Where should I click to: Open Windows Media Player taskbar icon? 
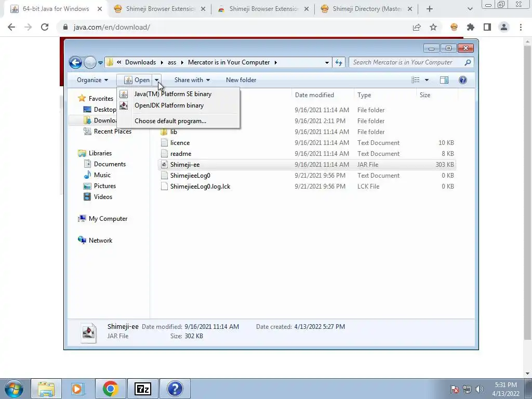[78, 389]
